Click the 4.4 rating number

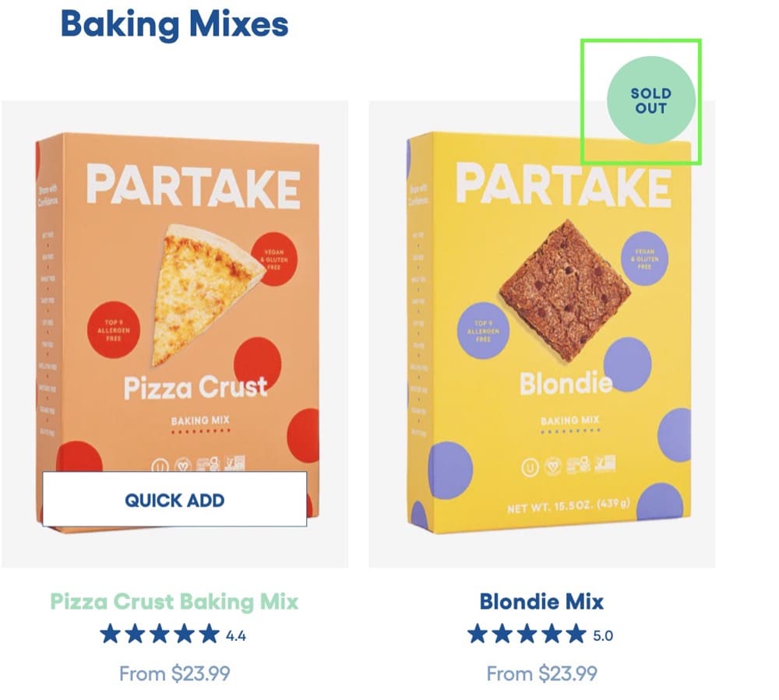click(x=236, y=636)
